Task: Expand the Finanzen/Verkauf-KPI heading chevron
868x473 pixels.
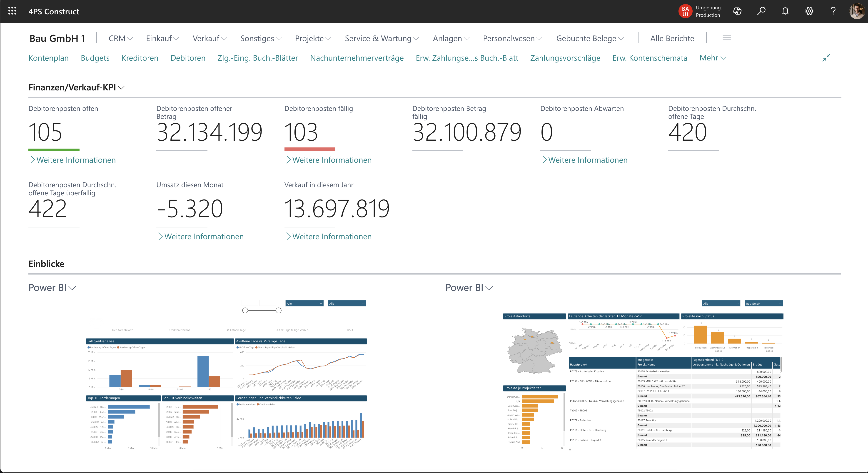Action: (121, 88)
